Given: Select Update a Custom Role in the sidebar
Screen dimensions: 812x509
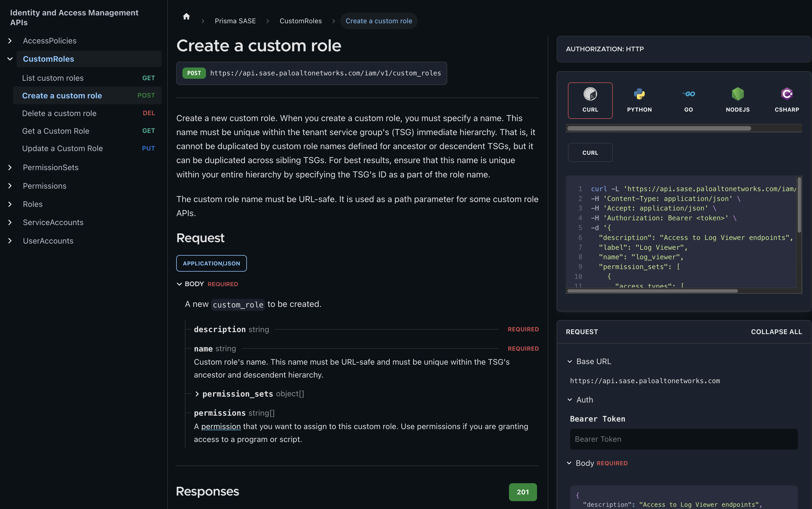Looking at the screenshot, I should 62,148.
